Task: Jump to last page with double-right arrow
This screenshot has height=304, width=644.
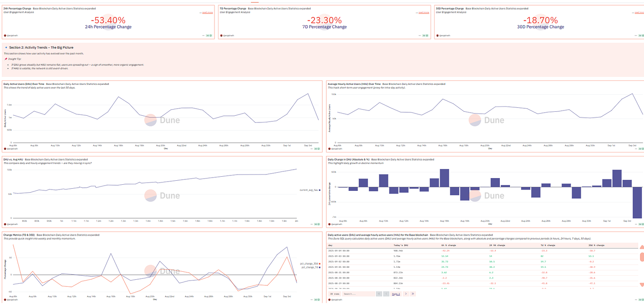Action: point(413,294)
